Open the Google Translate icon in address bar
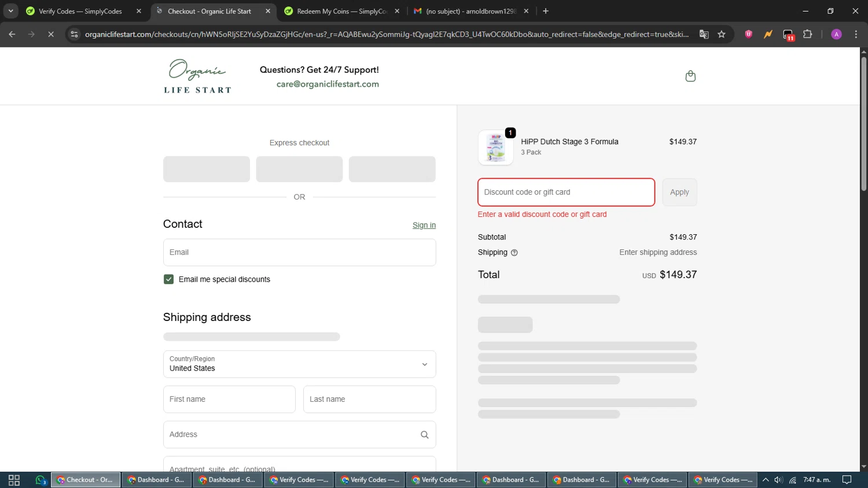This screenshot has height=488, width=868. point(704,35)
